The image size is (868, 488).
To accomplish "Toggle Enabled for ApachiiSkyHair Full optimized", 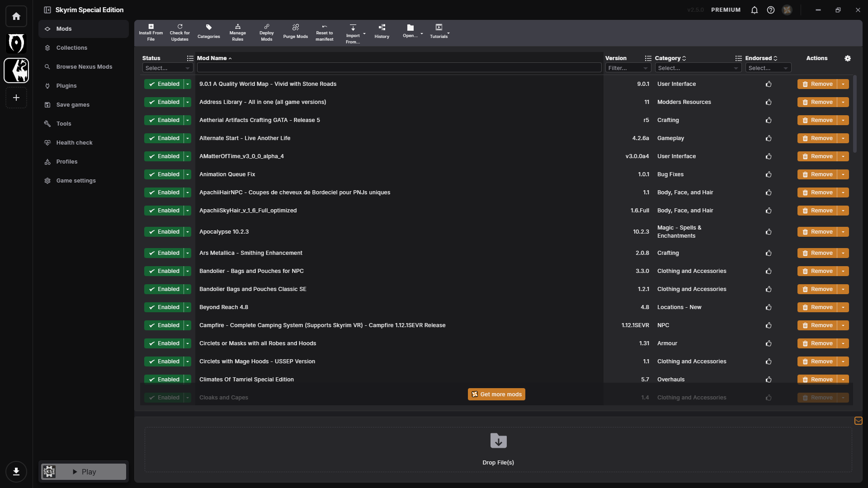I will coord(164,211).
